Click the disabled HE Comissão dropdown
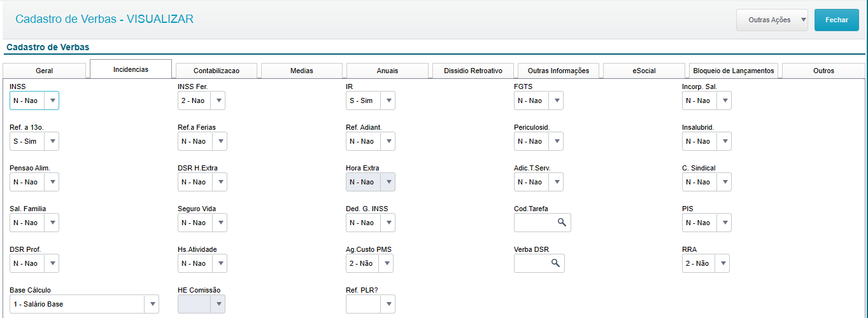 [x=201, y=304]
